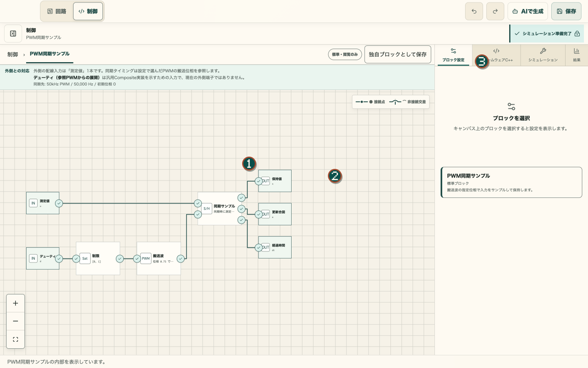Select the 制限 block name

click(x=96, y=256)
